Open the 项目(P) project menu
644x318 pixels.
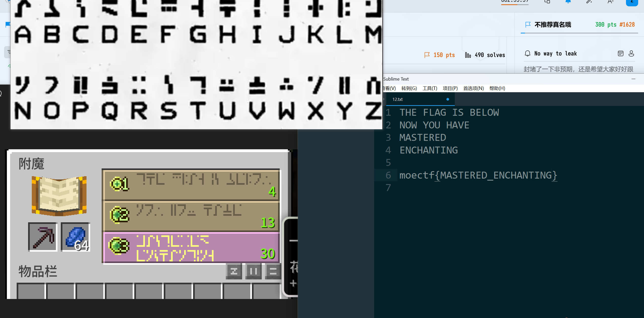tap(450, 88)
